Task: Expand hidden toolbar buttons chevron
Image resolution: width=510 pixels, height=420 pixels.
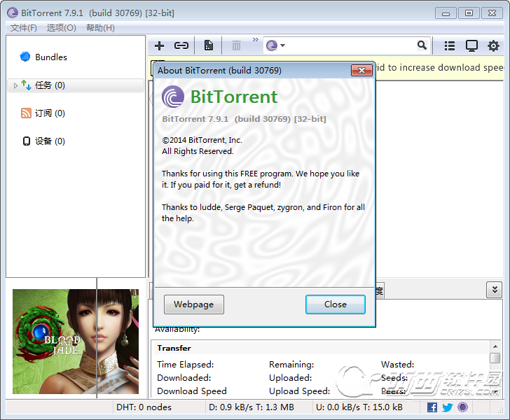Action: click(255, 39)
